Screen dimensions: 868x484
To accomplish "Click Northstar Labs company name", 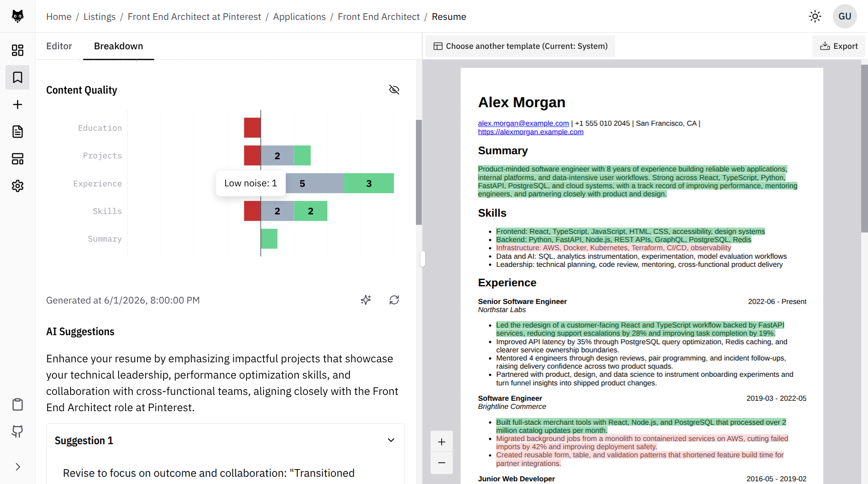I will 502,310.
